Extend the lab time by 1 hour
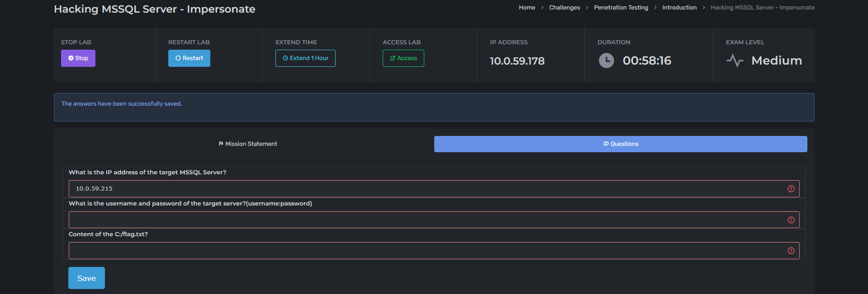Image resolution: width=868 pixels, height=294 pixels. click(x=305, y=58)
